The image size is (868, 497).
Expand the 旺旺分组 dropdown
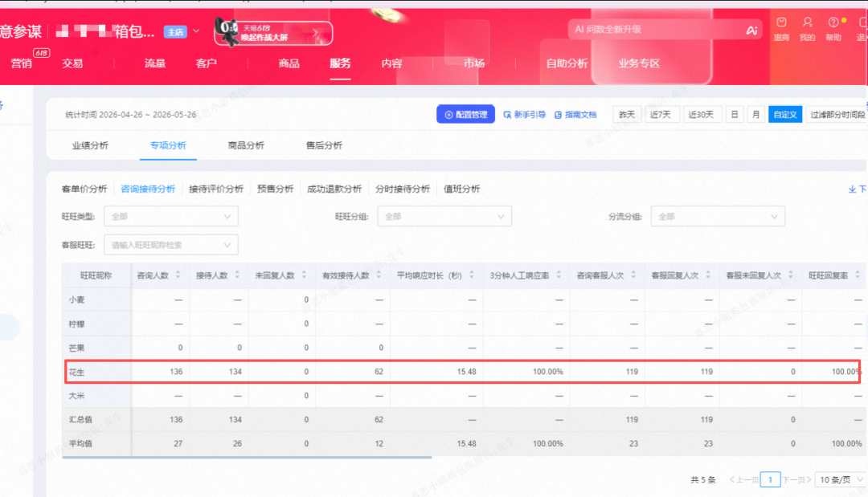444,216
